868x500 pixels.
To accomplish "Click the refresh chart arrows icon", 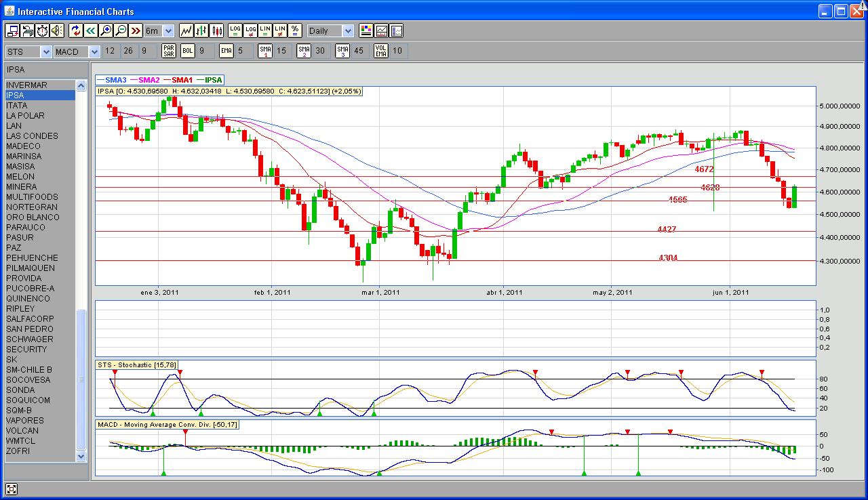I will tap(75, 30).
